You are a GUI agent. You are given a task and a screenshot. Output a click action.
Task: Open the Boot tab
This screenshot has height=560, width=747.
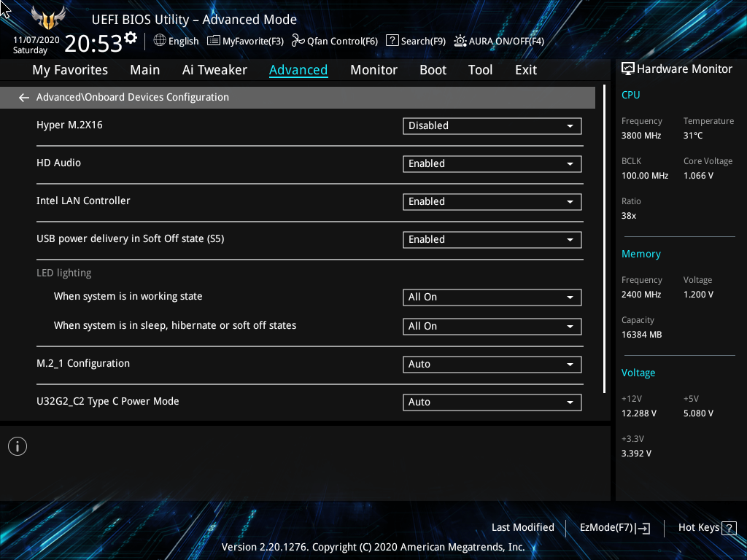click(x=433, y=70)
